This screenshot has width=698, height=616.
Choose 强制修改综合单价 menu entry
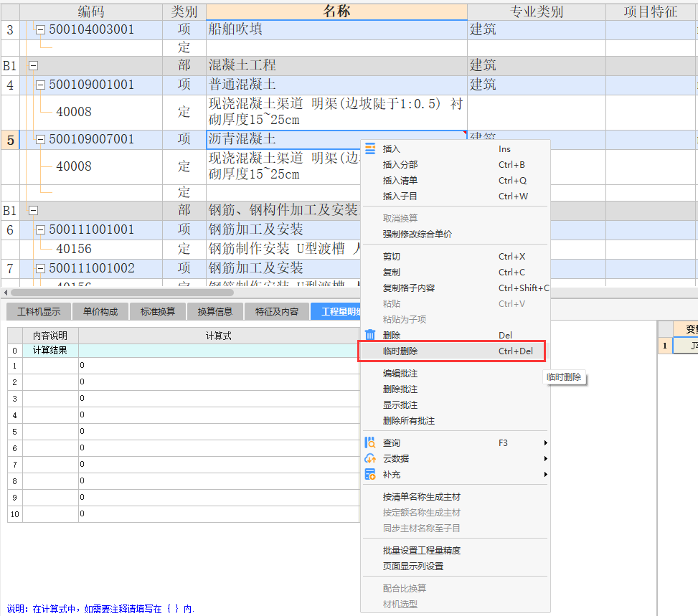click(418, 234)
